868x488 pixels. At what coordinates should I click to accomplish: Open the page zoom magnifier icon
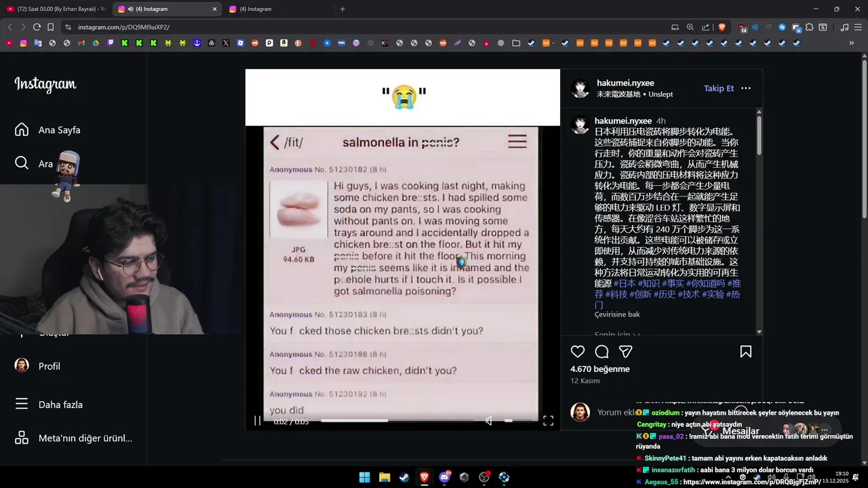690,27
